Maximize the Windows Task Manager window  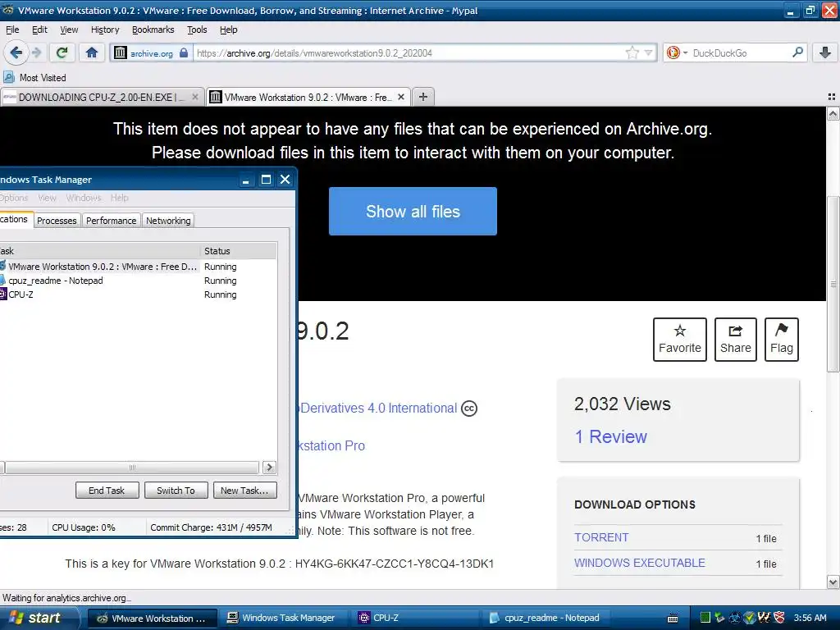[x=266, y=180]
